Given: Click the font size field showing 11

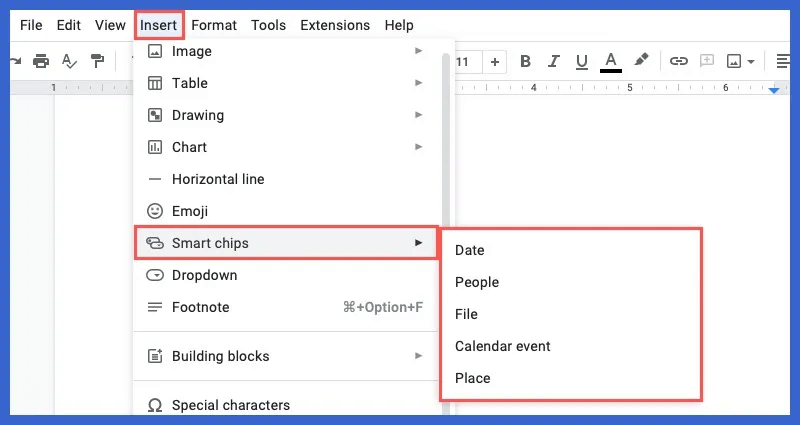Looking at the screenshot, I should coord(467,62).
